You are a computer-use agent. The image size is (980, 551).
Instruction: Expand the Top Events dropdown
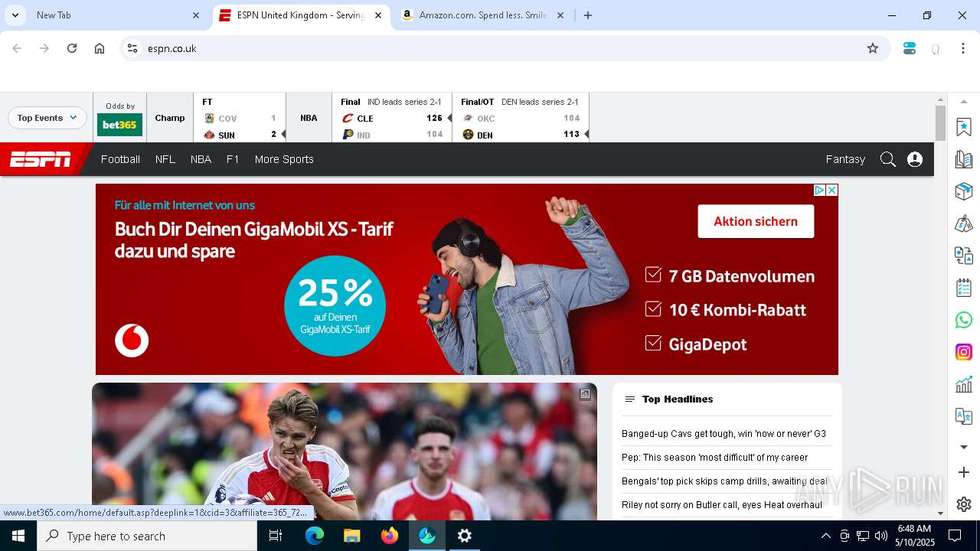47,118
